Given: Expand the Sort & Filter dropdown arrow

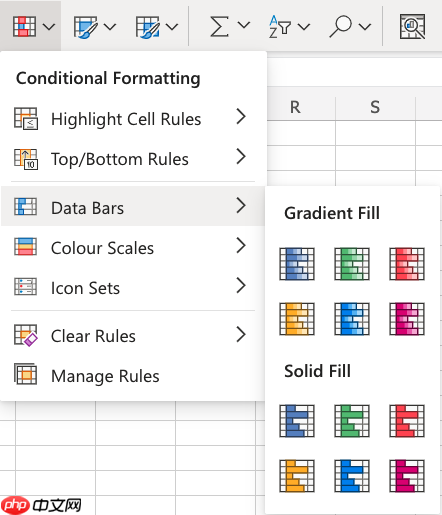Looking at the screenshot, I should pyautogui.click(x=304, y=26).
